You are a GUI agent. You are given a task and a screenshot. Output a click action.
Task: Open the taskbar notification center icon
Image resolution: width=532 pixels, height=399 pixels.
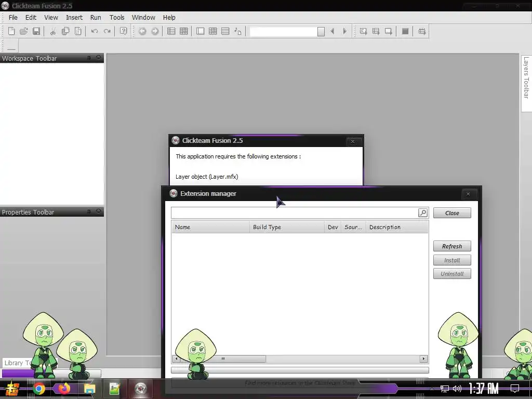coord(515,389)
